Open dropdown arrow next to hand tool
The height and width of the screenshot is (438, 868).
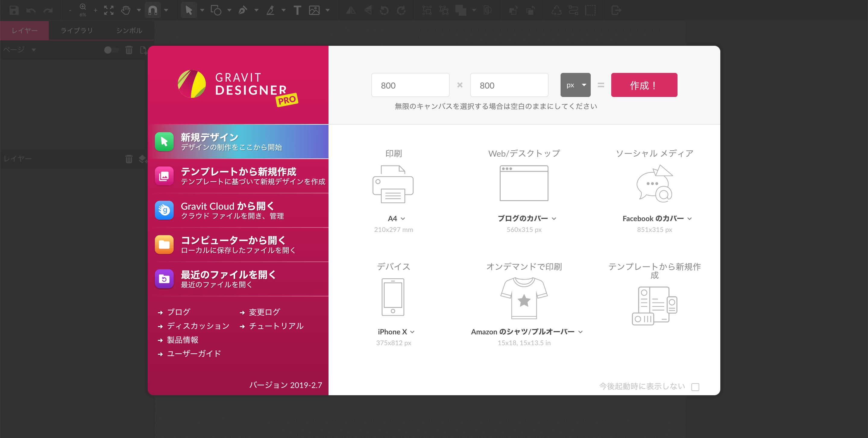pos(139,11)
